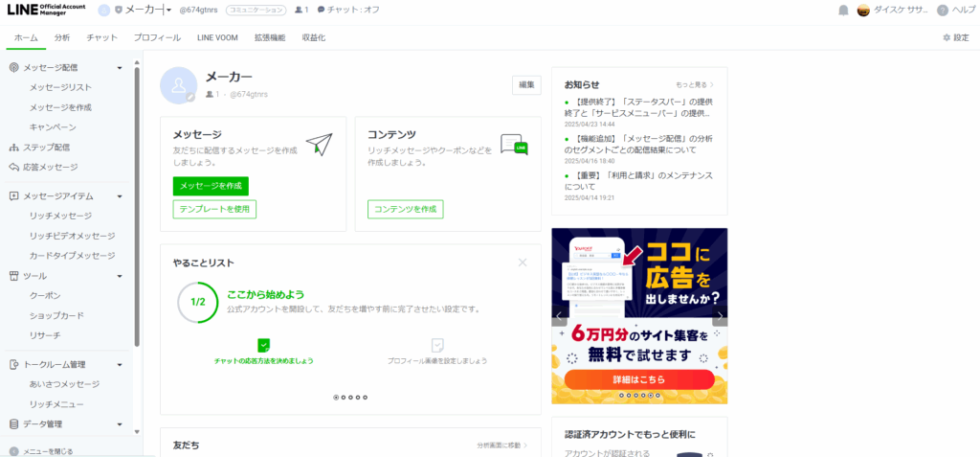Click the 1/2 progress circle
This screenshot has height=457, width=980.
pyautogui.click(x=197, y=302)
